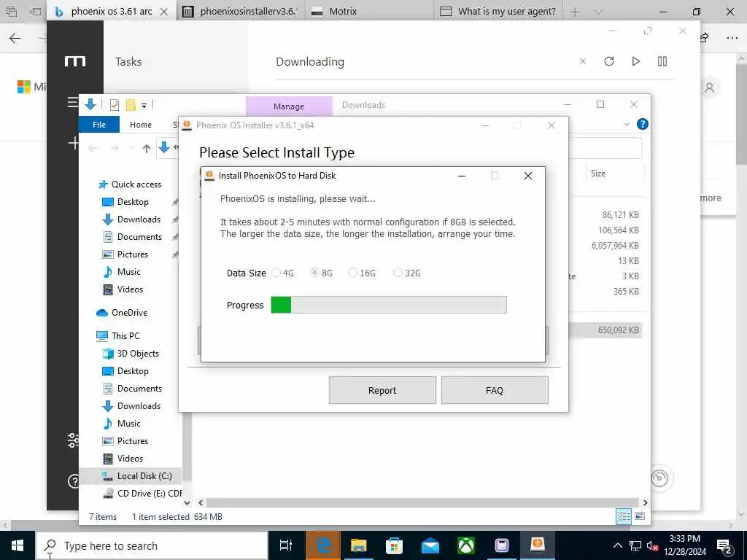Screen dimensions: 747x560
Task: Click the Motrix logo icon
Action: point(75,61)
